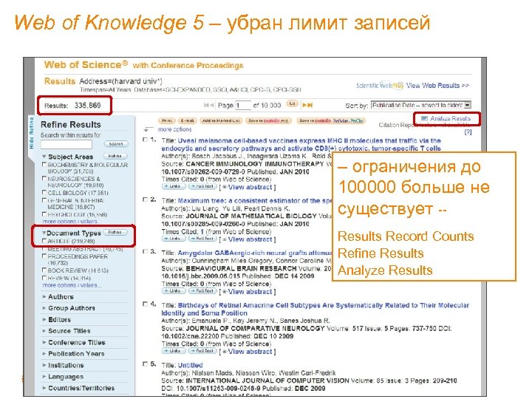Tick checkbox for result 4
This screenshot has height=399, width=532.
coord(146,304)
